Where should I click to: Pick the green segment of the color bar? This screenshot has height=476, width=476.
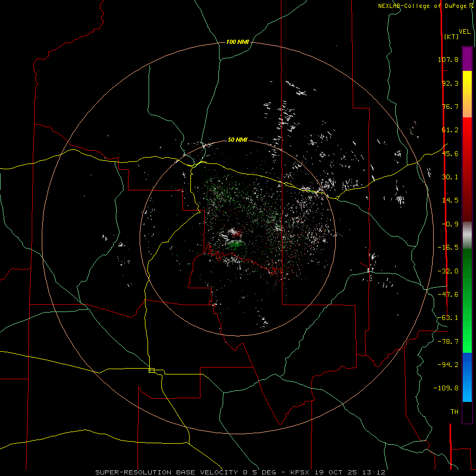[467, 300]
